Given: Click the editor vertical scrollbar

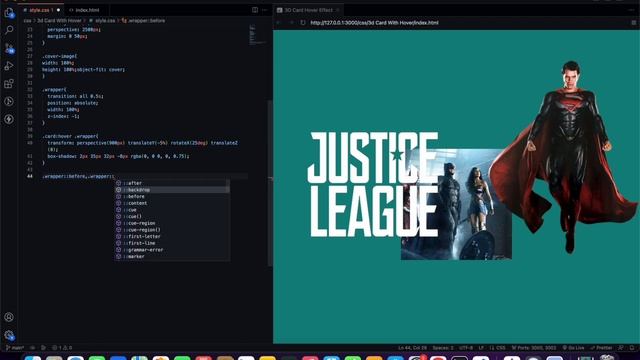Looking at the screenshot, I should coord(270,183).
